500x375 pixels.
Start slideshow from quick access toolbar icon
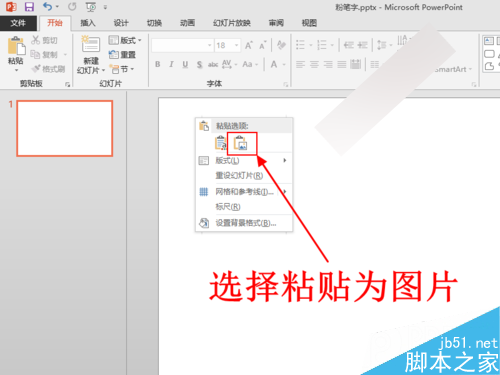[91, 7]
